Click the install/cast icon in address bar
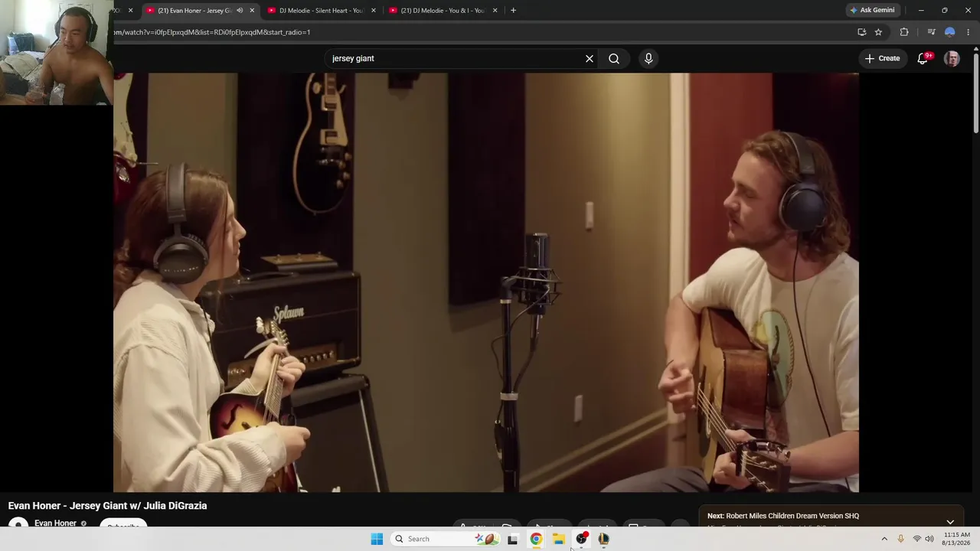The image size is (980, 551). coord(861,32)
